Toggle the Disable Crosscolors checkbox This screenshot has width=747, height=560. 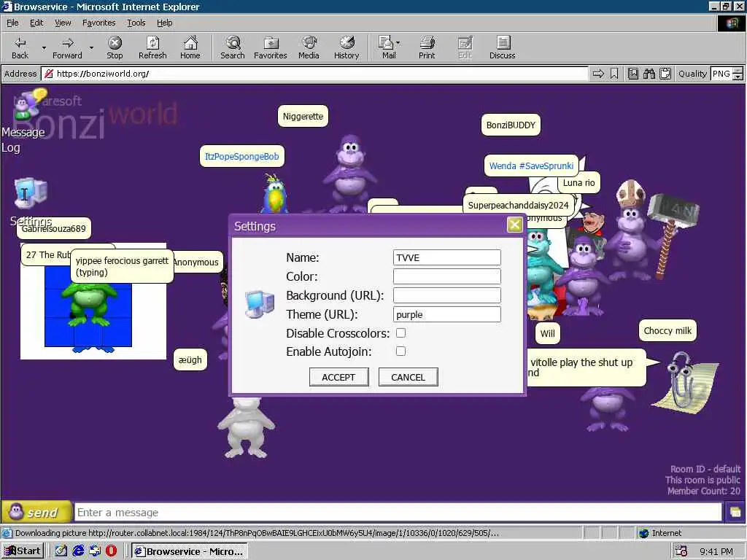(x=400, y=332)
